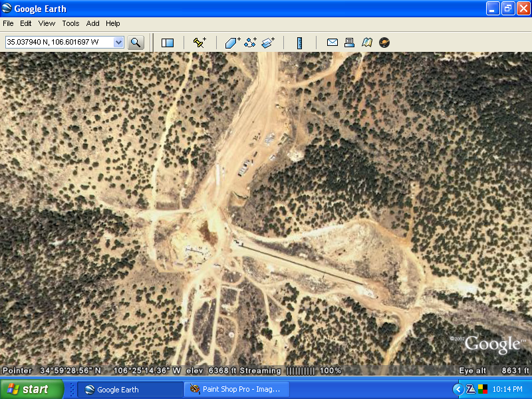Click the view in Google Maps icon
Image resolution: width=532 pixels, height=399 pixels.
pos(367,43)
